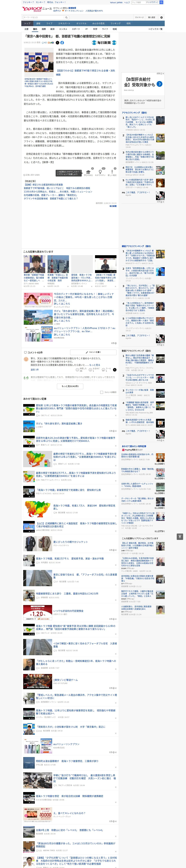React with わかりやすい lightbulb icon
The image size is (186, 868).
pyautogui.click(x=100, y=172)
